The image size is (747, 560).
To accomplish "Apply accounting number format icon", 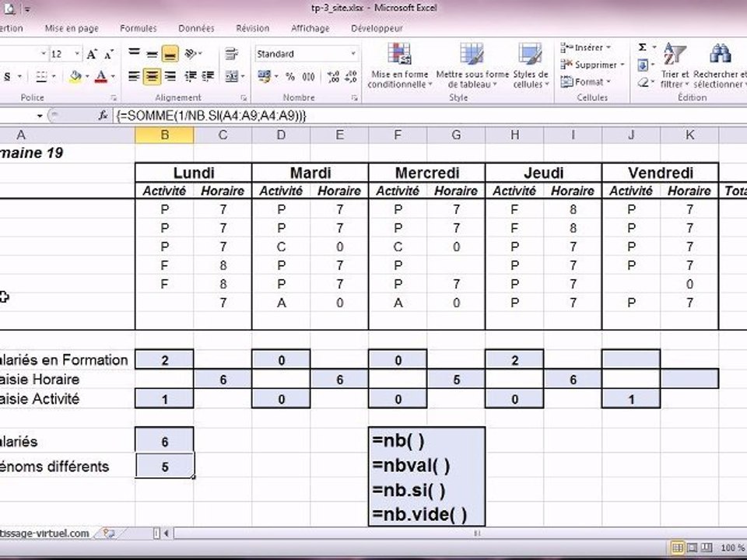I will pyautogui.click(x=264, y=76).
